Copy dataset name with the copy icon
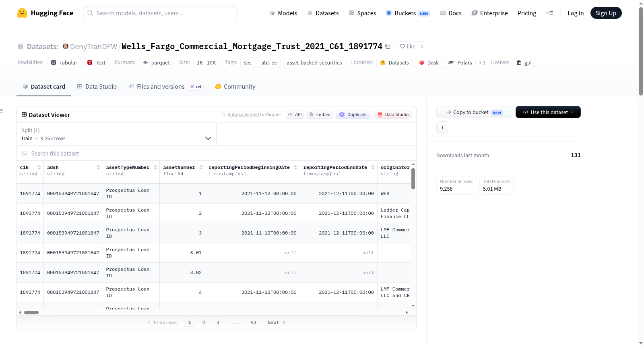The height and width of the screenshot is (347, 644). point(388,46)
